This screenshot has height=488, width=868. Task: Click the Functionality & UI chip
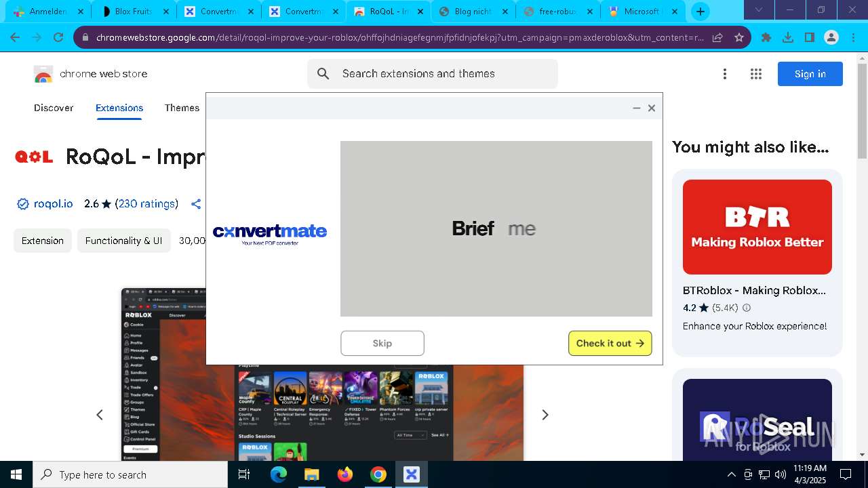click(x=123, y=241)
